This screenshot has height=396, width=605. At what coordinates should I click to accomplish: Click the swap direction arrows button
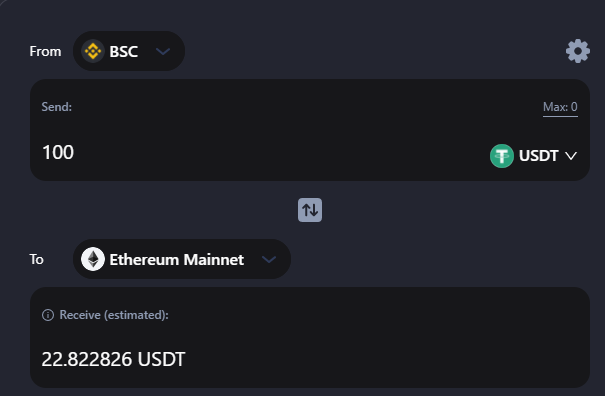click(310, 210)
